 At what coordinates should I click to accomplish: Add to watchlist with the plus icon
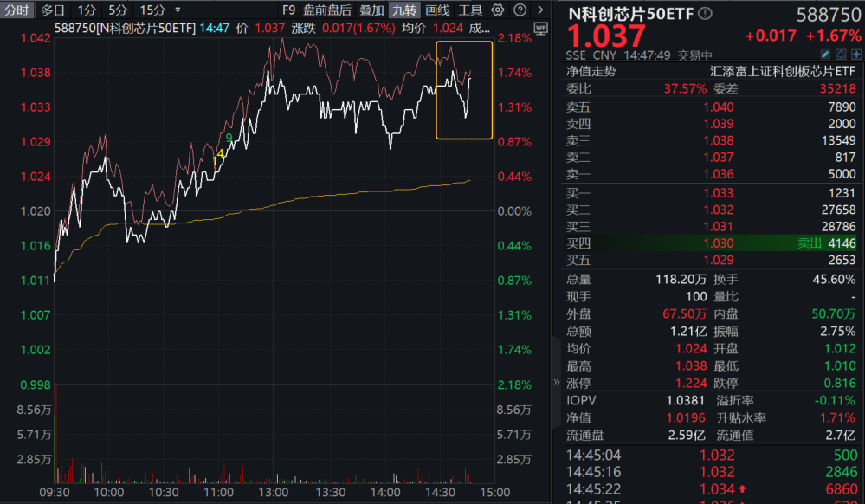pos(857,54)
